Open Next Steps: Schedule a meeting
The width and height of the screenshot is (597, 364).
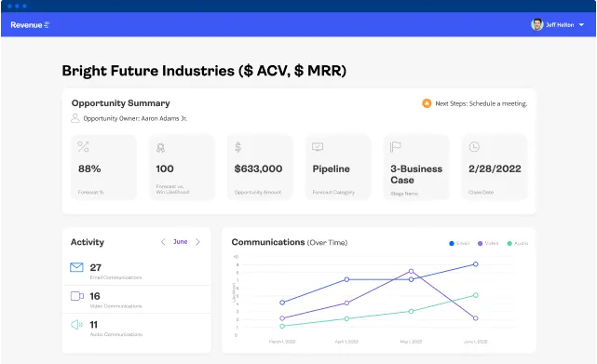tap(482, 103)
